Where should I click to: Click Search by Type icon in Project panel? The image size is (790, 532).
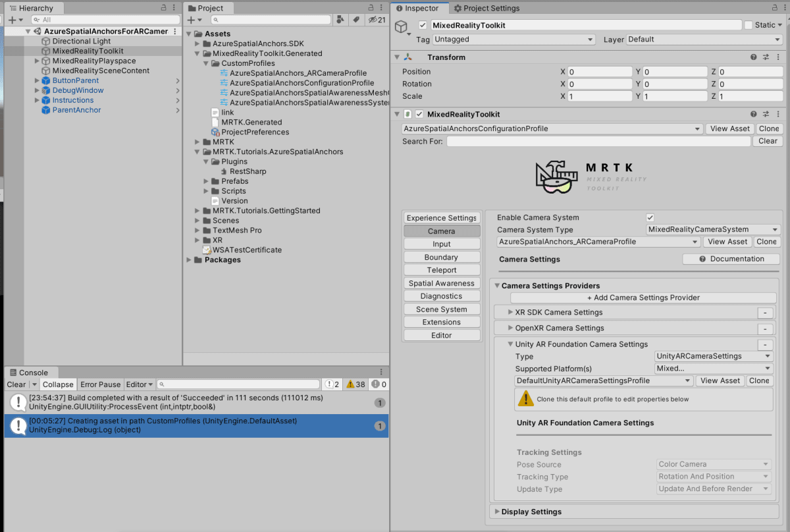point(340,20)
